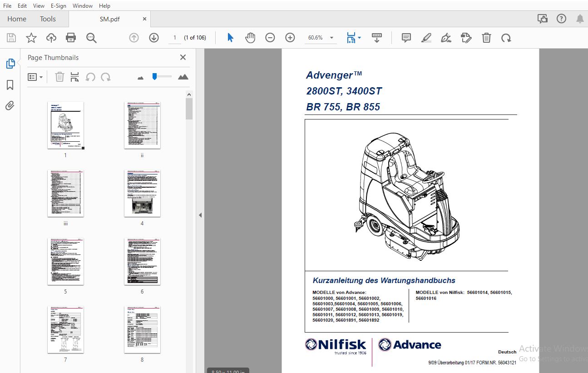Open the Bookmarks sidebar panel

[10, 85]
